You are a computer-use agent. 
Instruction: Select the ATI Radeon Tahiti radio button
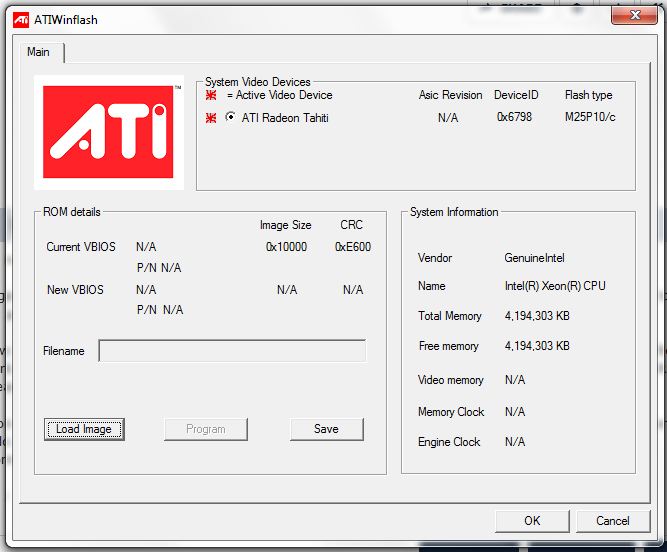tap(230, 117)
